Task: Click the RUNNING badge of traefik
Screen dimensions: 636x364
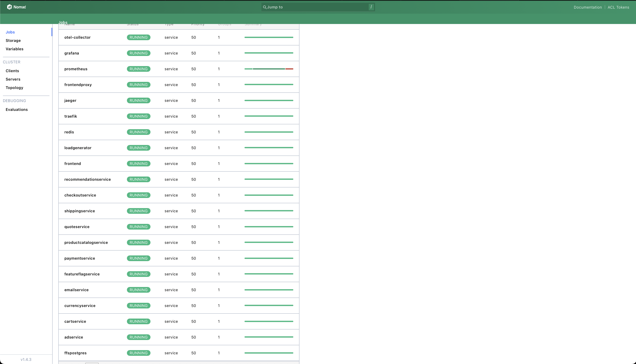Action: pos(138,116)
